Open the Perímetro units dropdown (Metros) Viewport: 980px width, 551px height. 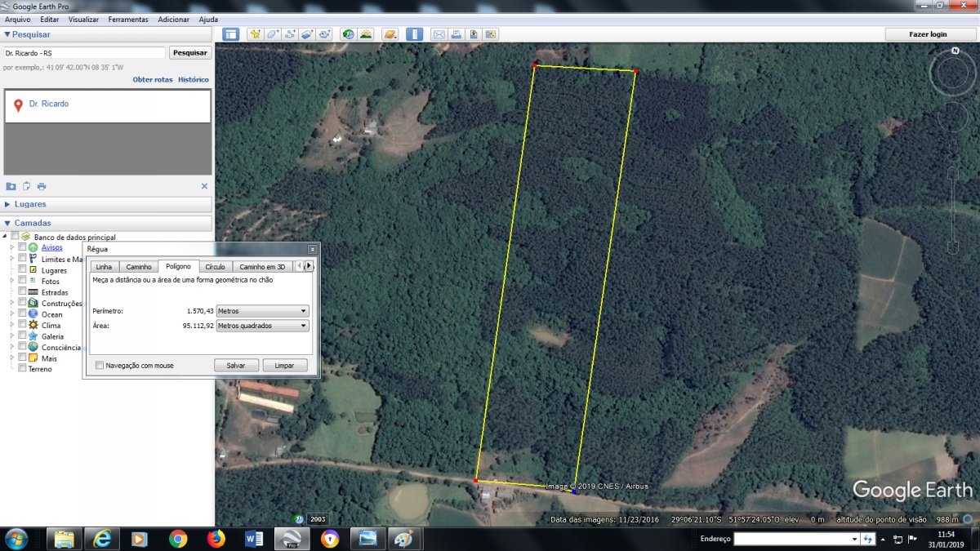262,311
